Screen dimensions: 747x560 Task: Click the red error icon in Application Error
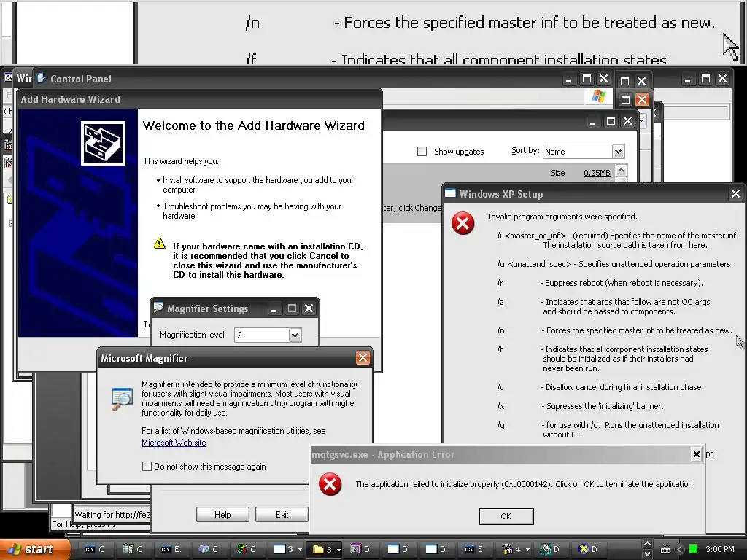point(330,484)
